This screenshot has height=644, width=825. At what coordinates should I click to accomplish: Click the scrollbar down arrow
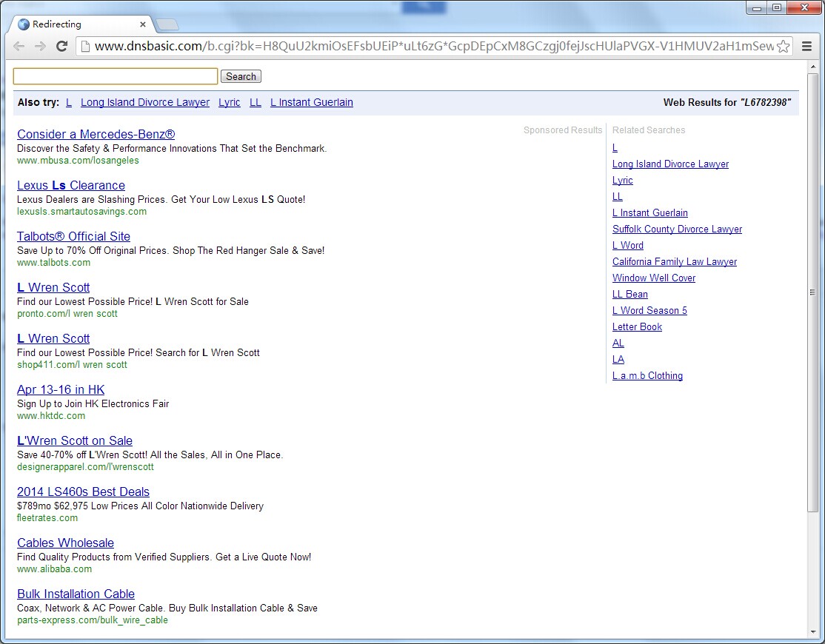[x=812, y=632]
